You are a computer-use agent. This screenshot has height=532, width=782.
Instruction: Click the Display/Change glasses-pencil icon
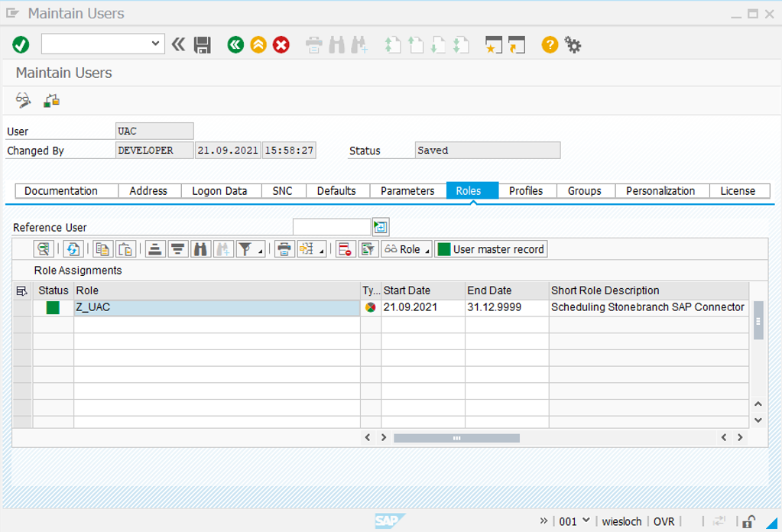[x=24, y=100]
